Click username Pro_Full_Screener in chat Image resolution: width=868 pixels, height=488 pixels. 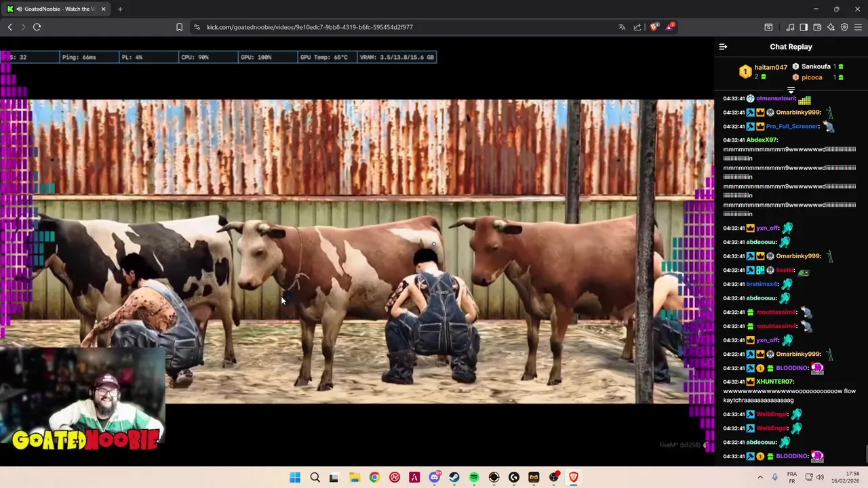click(x=793, y=126)
